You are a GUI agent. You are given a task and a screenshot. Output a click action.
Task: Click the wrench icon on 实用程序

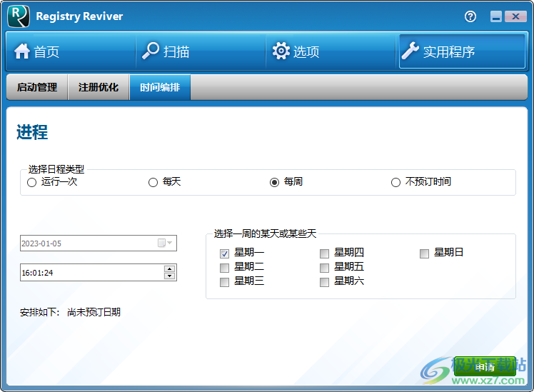coord(410,51)
